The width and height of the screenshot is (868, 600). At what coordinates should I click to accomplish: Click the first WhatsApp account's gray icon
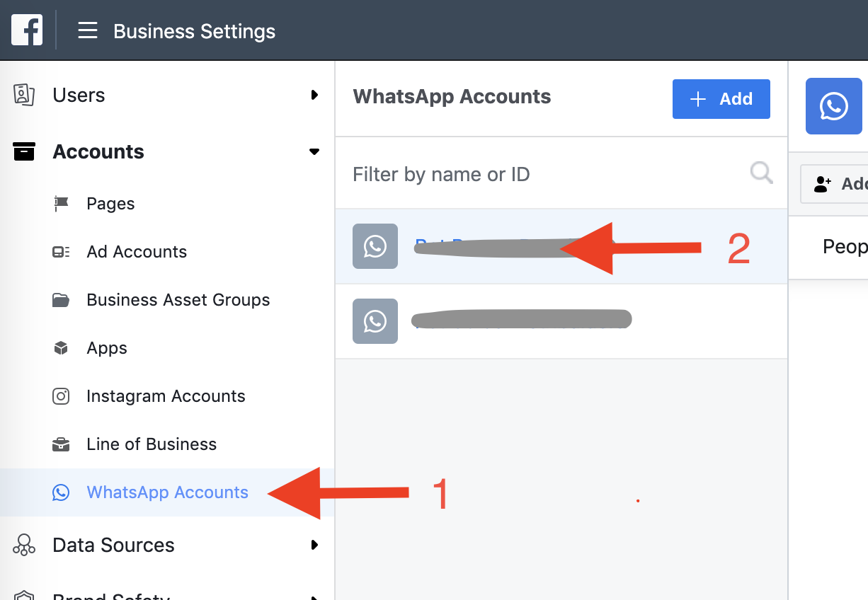pos(375,246)
